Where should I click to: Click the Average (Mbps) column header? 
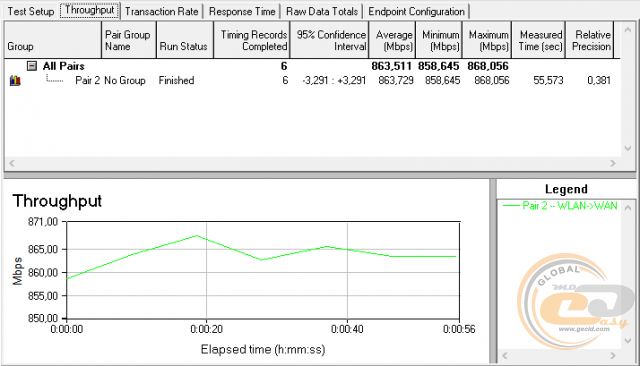tap(392, 40)
